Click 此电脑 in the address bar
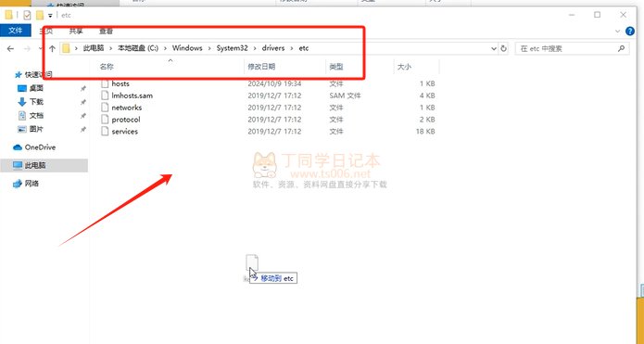644x344 pixels. (x=94, y=48)
